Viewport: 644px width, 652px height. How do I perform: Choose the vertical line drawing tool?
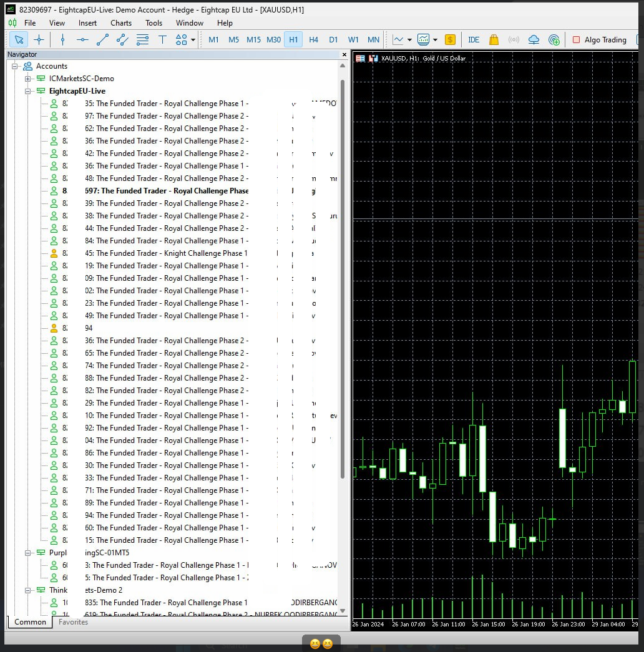point(63,40)
